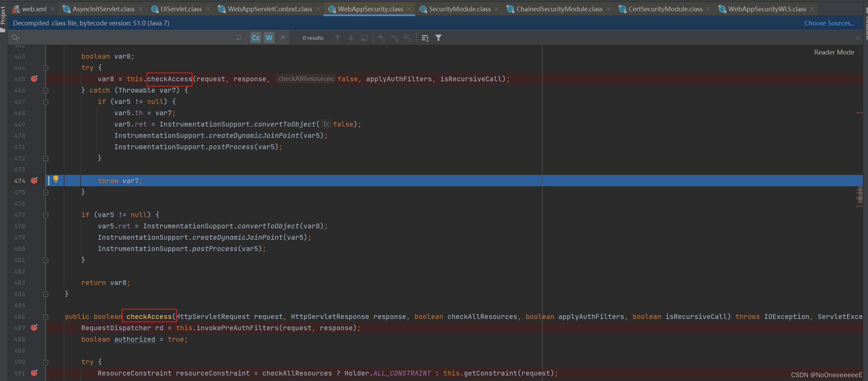
Task: Collapse the try block at line 464
Action: (46, 68)
